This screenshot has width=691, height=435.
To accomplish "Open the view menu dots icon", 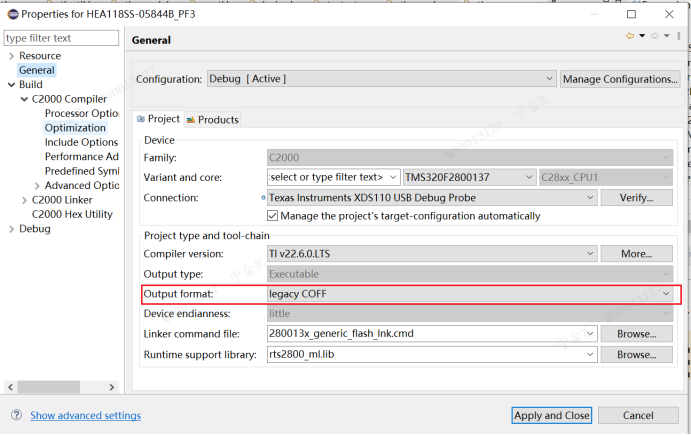I will 679,36.
